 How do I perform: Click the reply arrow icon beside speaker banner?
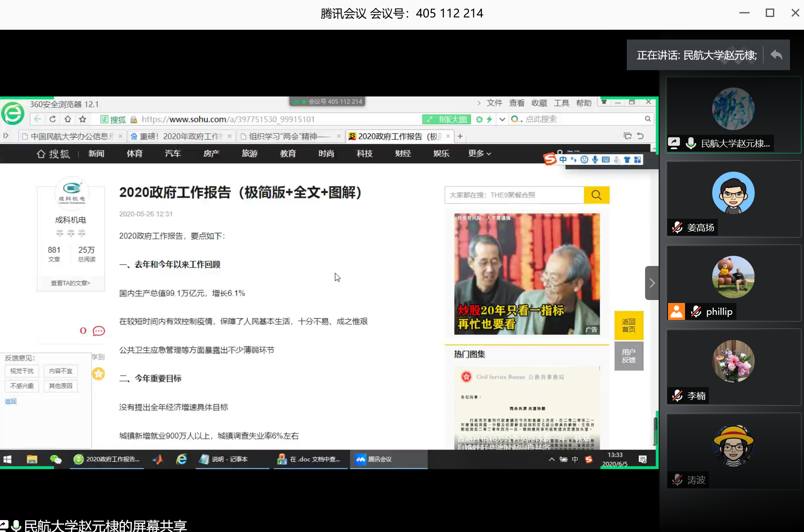pos(776,55)
